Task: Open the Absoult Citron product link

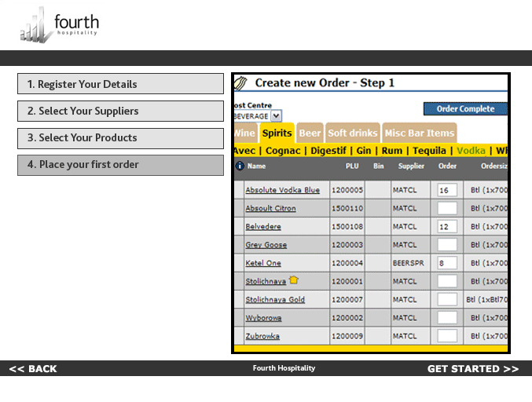Action: point(270,208)
